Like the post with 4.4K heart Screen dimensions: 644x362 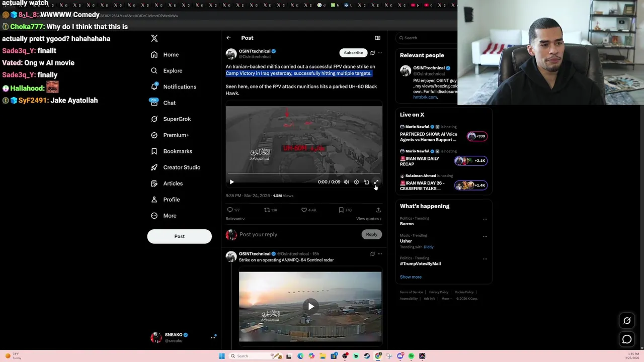[x=304, y=210]
